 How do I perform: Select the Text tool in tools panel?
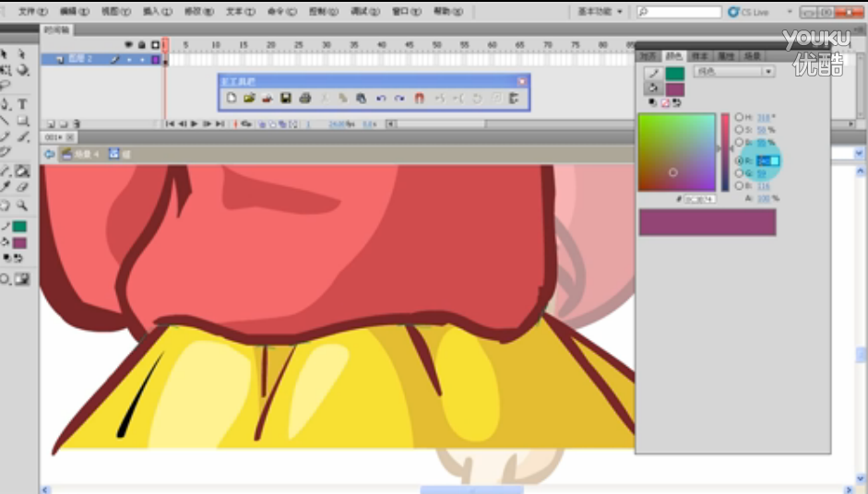click(22, 103)
